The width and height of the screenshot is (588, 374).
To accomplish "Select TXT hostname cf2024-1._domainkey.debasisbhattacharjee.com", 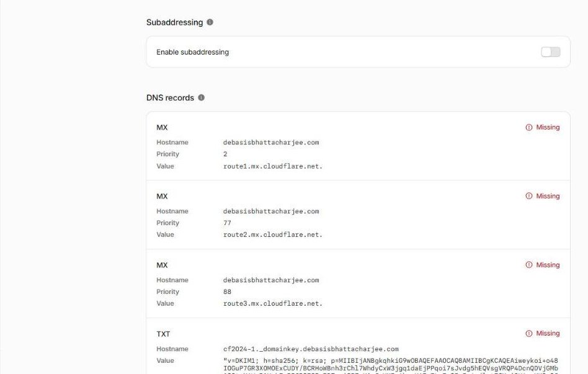I will (311, 349).
